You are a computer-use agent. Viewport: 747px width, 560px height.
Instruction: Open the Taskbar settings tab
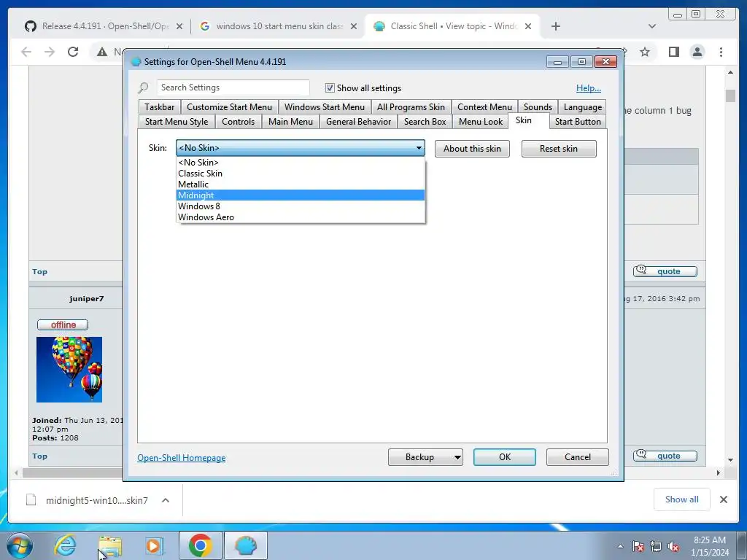(x=160, y=107)
